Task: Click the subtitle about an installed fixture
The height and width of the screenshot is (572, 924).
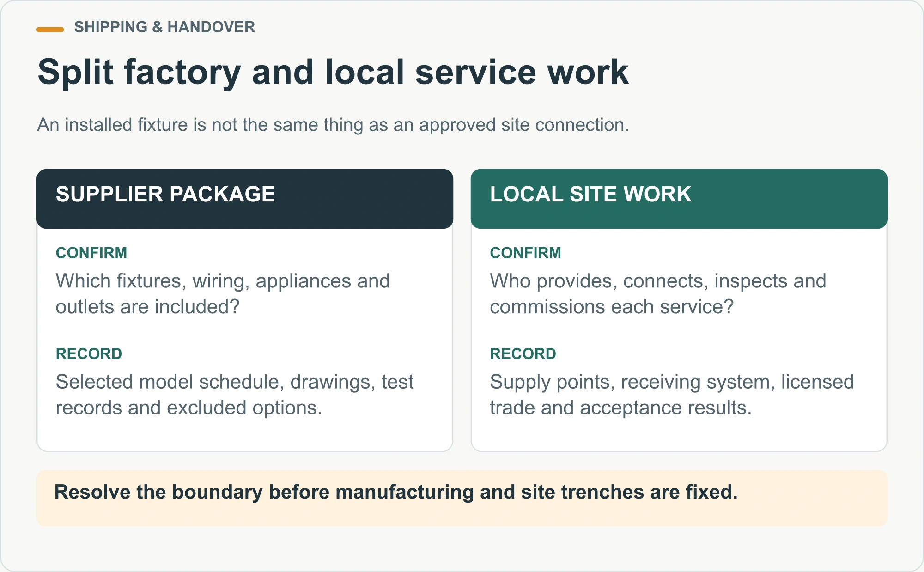Action: pos(333,125)
